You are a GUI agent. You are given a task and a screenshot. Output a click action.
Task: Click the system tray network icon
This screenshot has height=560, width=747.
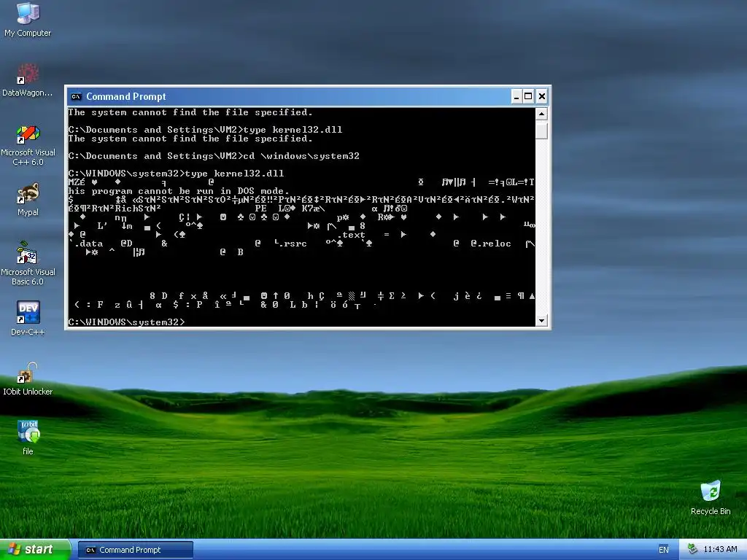[692, 550]
